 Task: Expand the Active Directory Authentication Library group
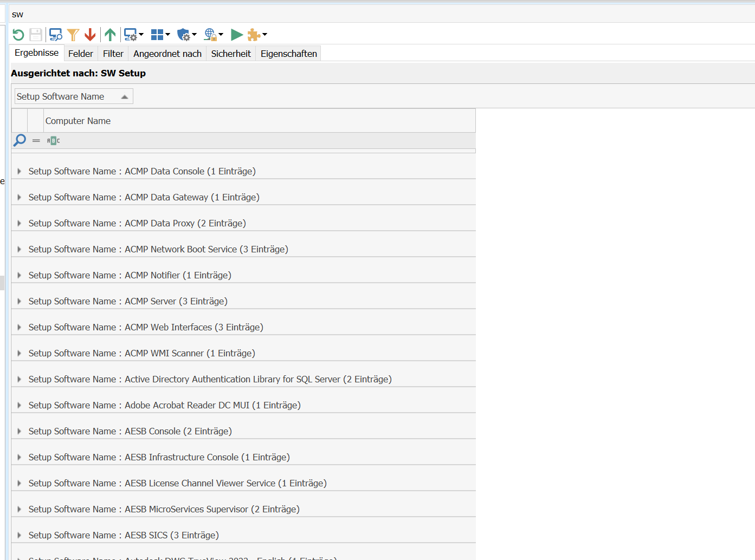(19, 379)
